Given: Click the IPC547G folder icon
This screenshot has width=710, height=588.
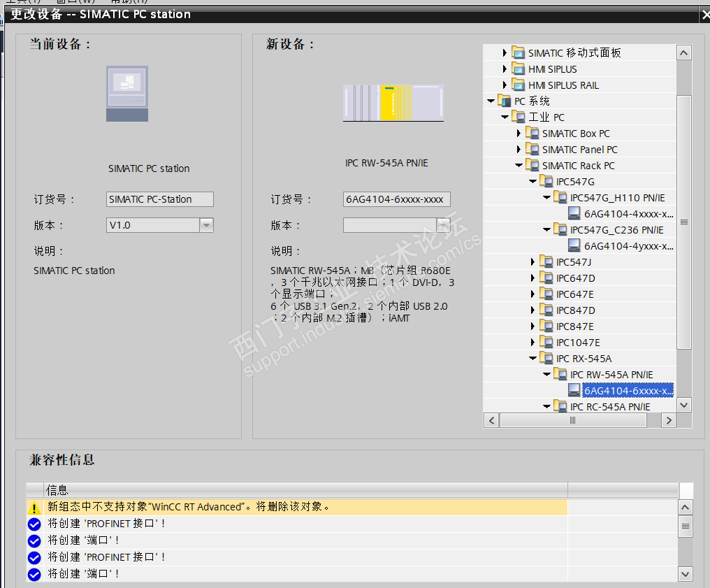Looking at the screenshot, I should (546, 181).
